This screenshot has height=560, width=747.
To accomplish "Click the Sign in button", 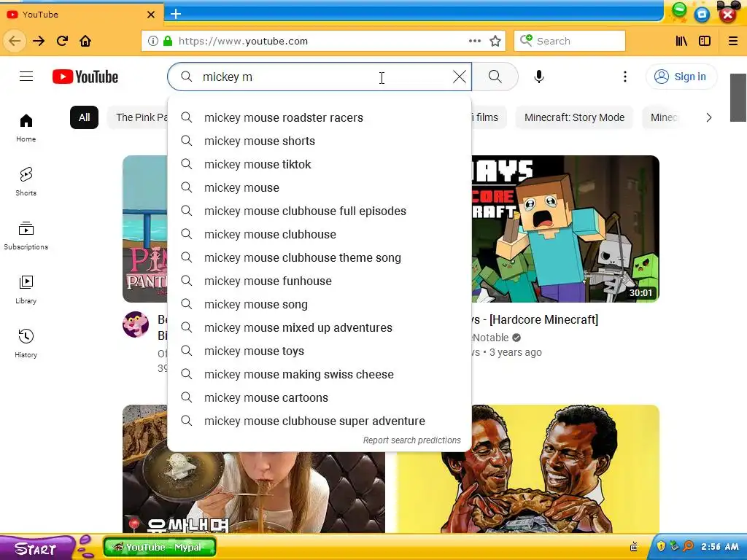I will 681,77.
